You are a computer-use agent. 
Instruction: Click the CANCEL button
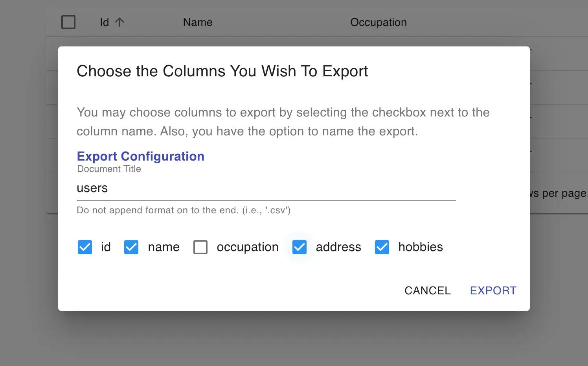[427, 290]
